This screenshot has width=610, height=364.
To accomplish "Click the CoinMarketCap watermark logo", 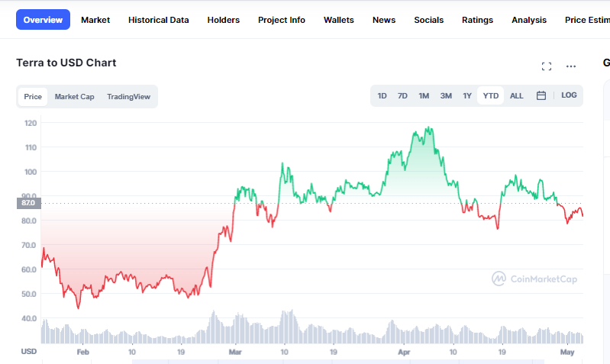I will point(534,279).
